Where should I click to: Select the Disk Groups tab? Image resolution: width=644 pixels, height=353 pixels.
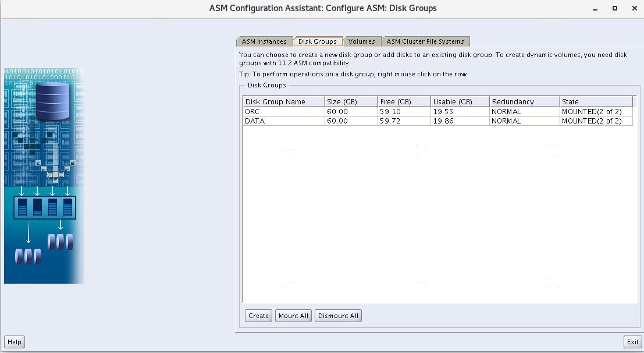point(318,41)
